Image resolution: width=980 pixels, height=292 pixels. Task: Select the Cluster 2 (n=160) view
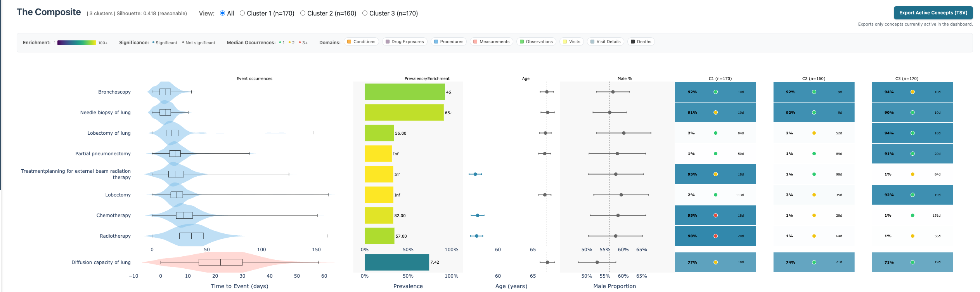click(x=303, y=13)
